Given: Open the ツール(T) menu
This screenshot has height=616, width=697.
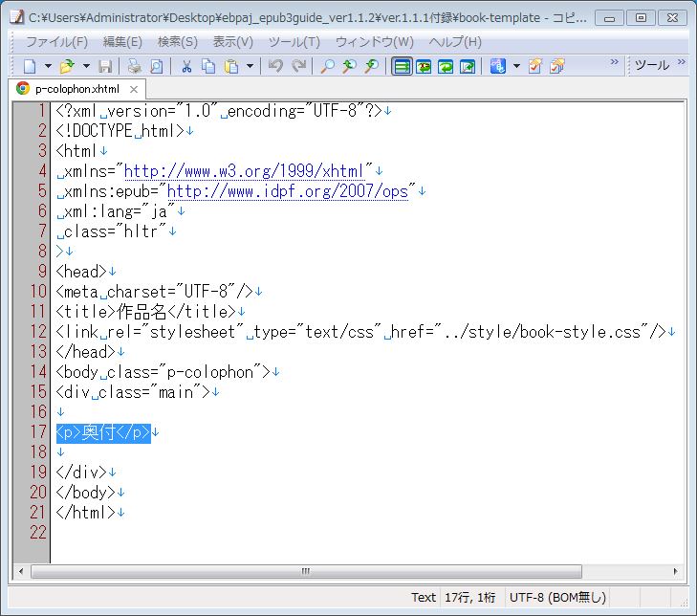Looking at the screenshot, I should (x=294, y=42).
